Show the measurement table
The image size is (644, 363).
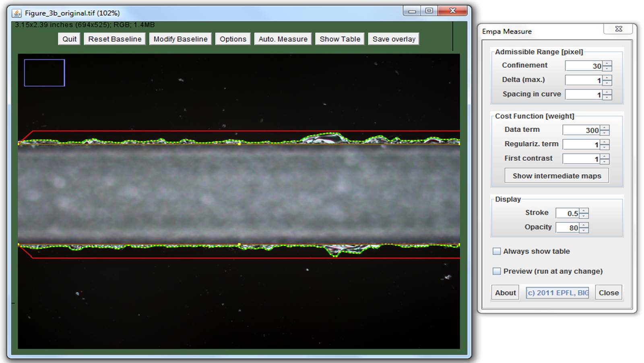point(340,39)
